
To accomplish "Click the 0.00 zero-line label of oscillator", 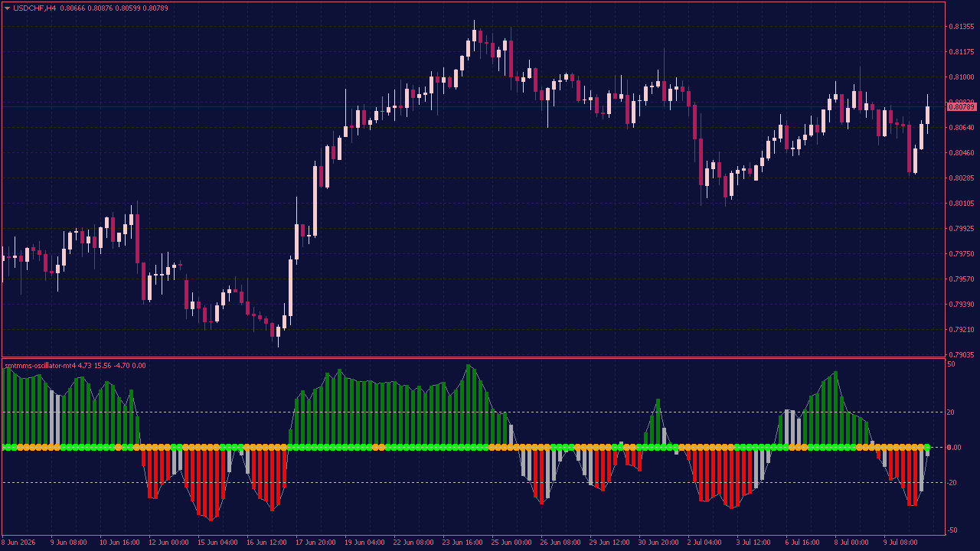I will point(955,448).
